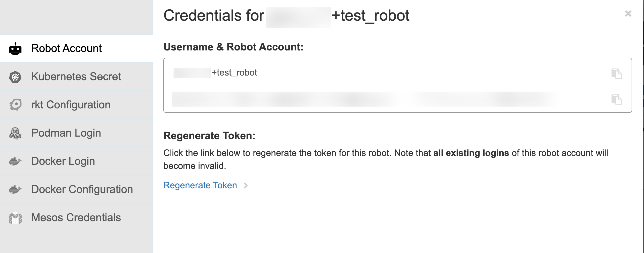The image size is (644, 253).
Task: Click the robot username text field
Action: click(x=362, y=73)
